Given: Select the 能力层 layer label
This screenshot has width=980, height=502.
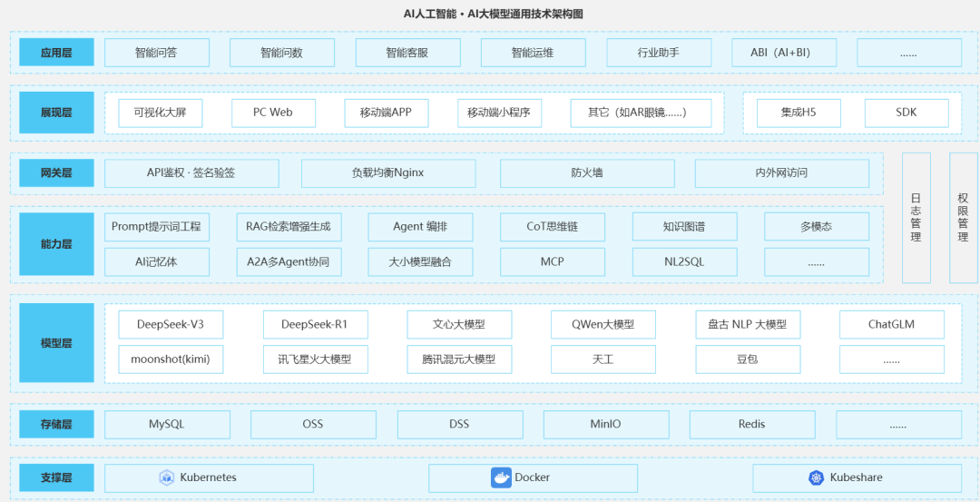Looking at the screenshot, I should point(56,244).
